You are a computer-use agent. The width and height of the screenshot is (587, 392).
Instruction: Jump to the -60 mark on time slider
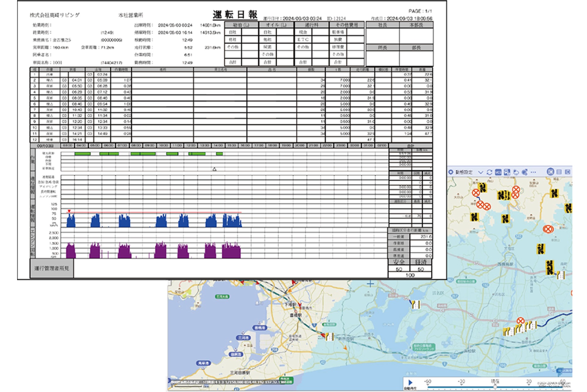[427, 382]
